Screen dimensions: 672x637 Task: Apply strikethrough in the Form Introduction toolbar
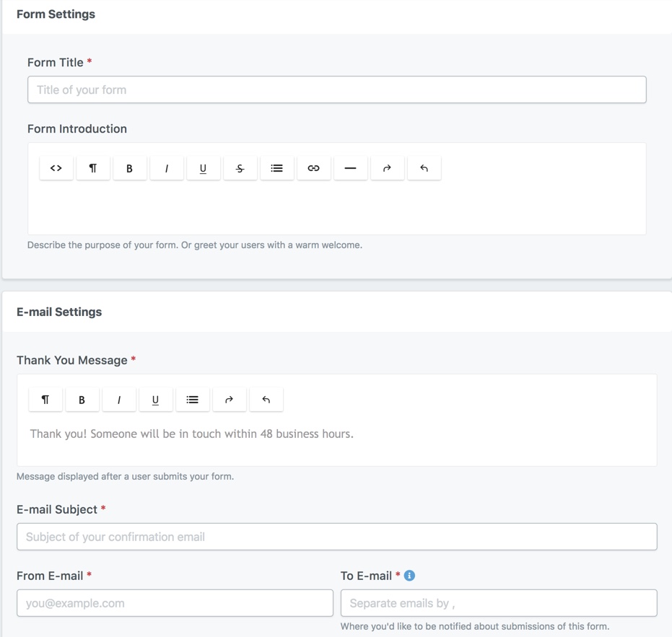[x=240, y=167]
